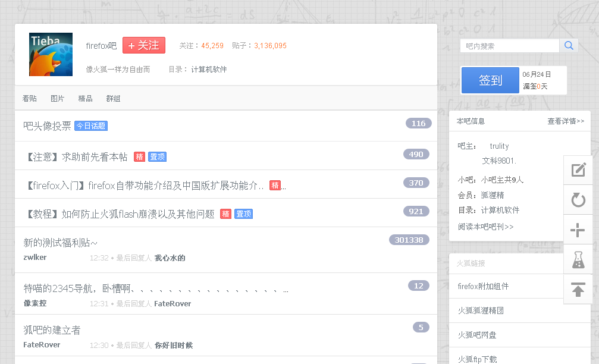Click the plus icon in side toolbar
The image size is (599, 364).
click(578, 230)
